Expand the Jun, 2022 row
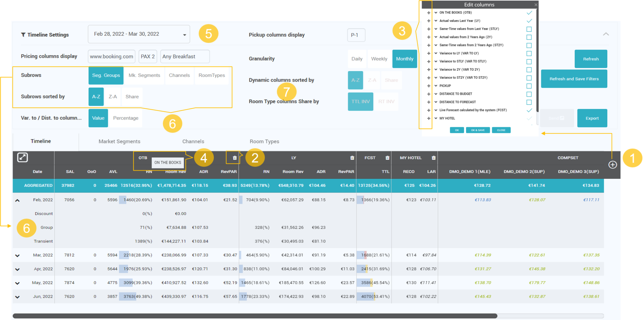The image size is (644, 320). click(x=17, y=297)
